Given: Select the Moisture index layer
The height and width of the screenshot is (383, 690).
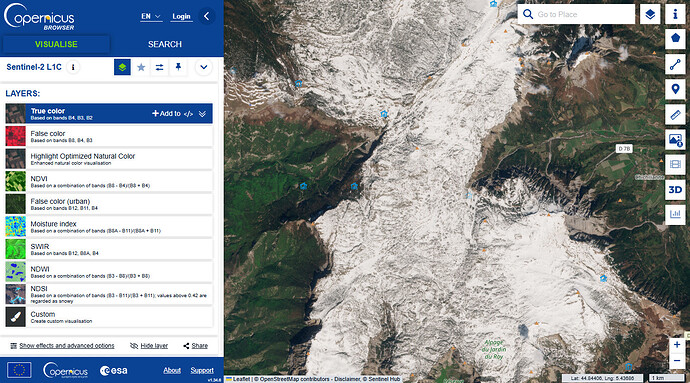Looking at the screenshot, I should 109,226.
